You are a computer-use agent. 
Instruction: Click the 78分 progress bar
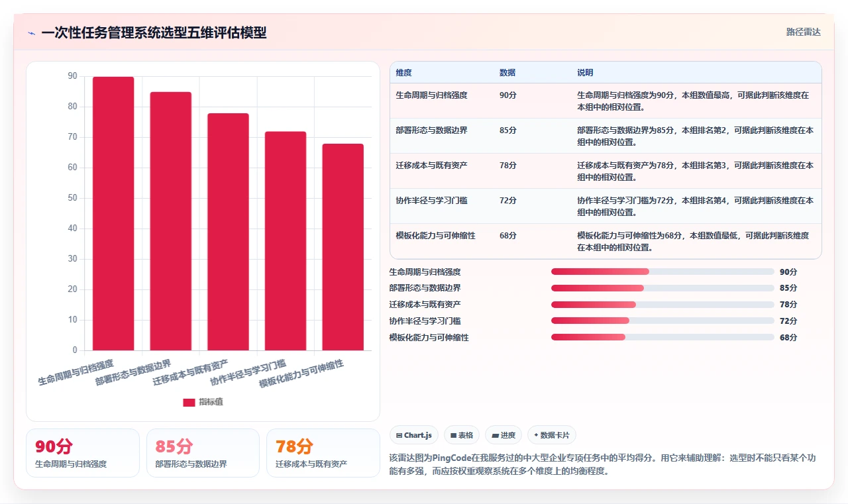click(662, 305)
